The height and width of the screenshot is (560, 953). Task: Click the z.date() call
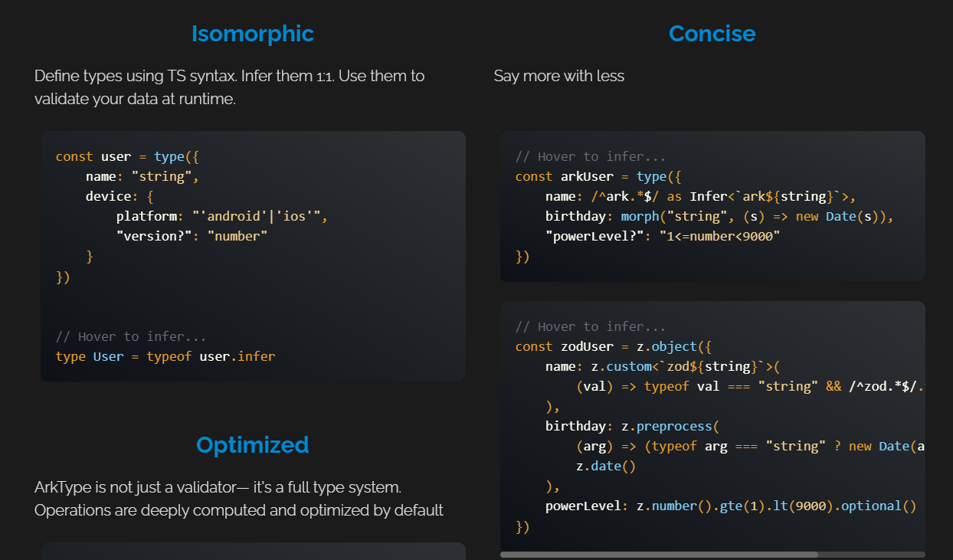[606, 466]
